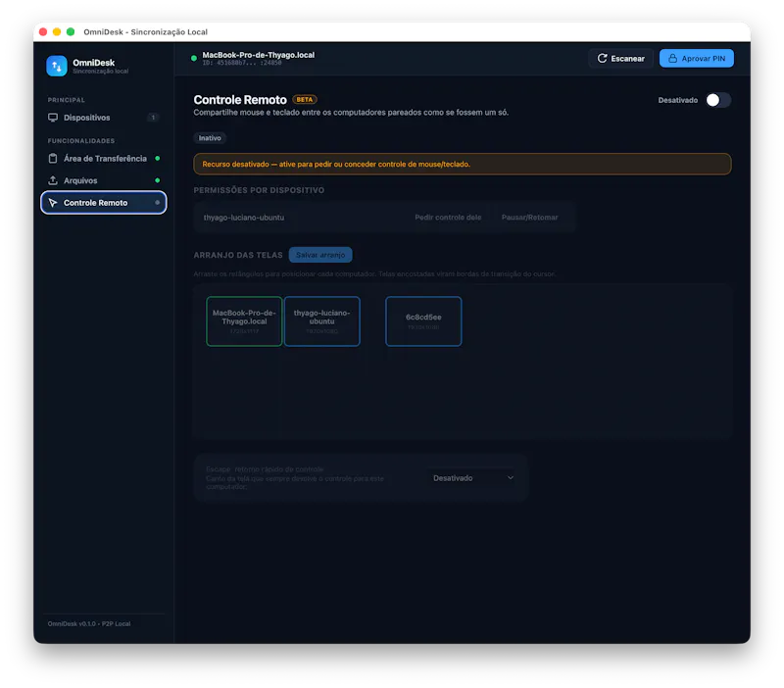Click the ARRANJO DAS TELAS heading
The image size is (784, 688).
pyautogui.click(x=238, y=255)
